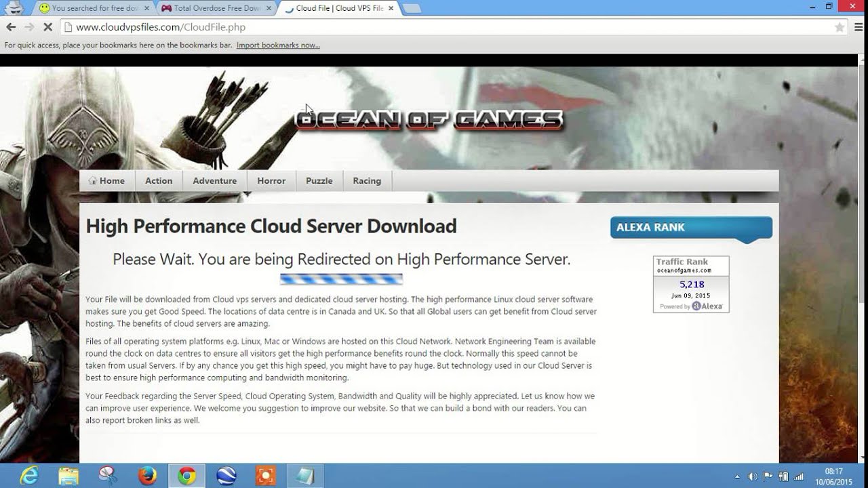Open the Action Center flag icon
Screen dimensions: 868x488
pos(768,476)
